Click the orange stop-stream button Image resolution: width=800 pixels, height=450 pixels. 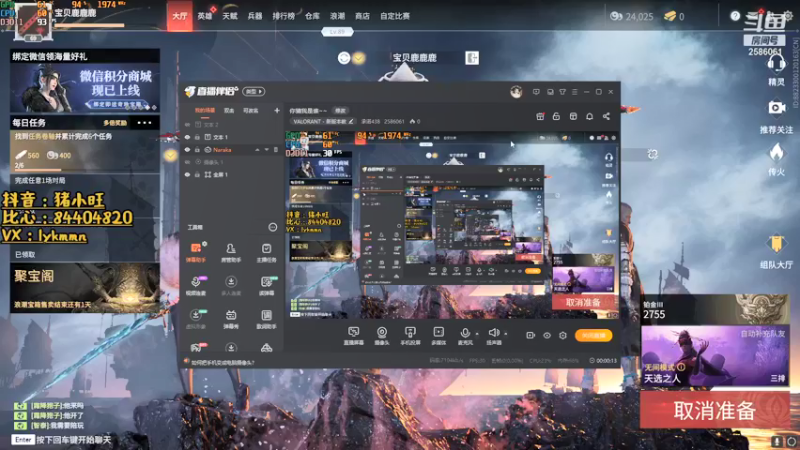pos(593,335)
